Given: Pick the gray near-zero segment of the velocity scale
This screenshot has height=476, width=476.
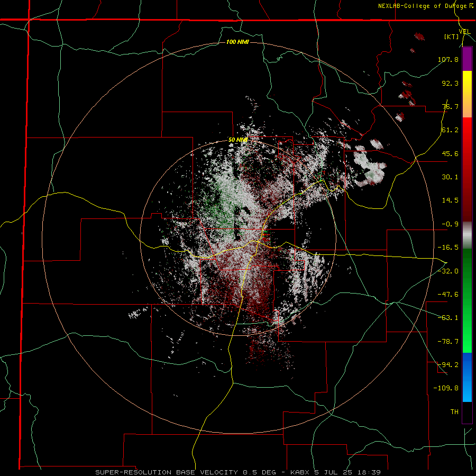Looking at the screenshot, I should 467,235.
